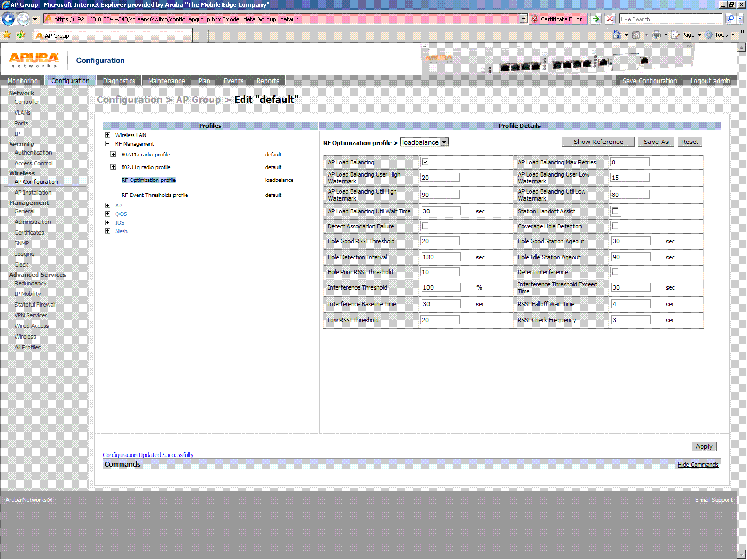
Task: Check the Detect interference checkbox
Action: tap(615, 271)
